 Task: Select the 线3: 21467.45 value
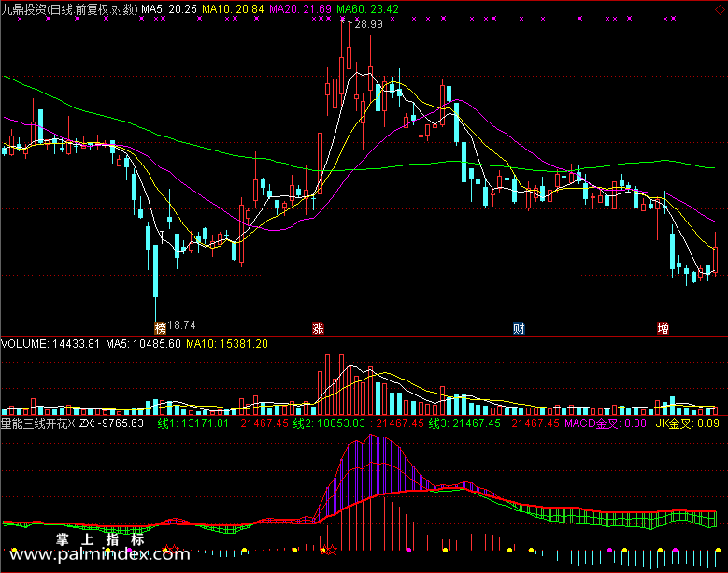(464, 423)
